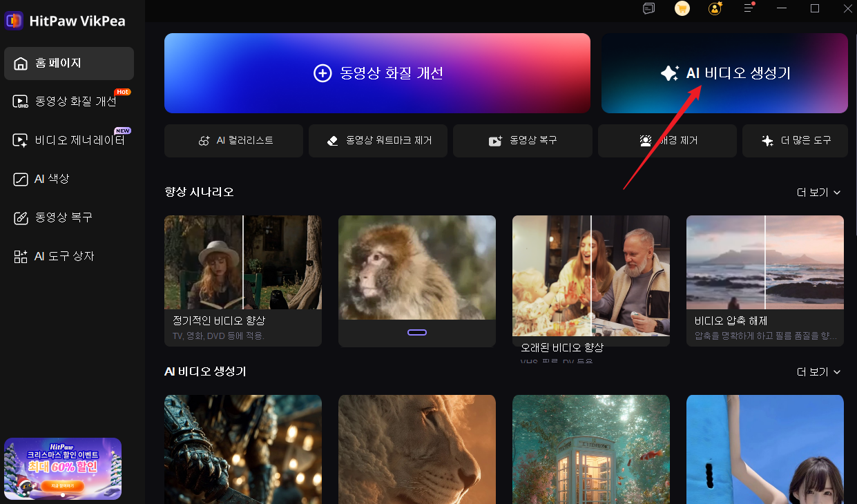
Task: Click the sparkle icon beside 더 많은 도구
Action: coord(767,141)
